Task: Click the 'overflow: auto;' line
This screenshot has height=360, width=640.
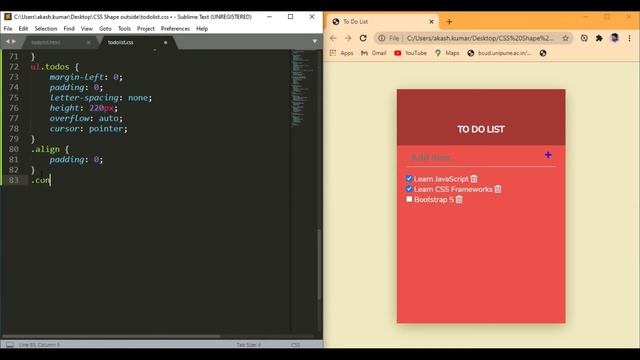Action: [86, 118]
